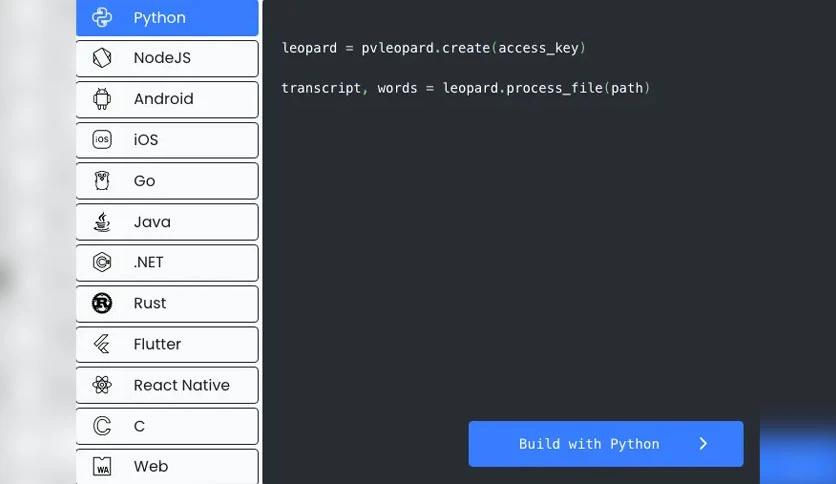This screenshot has height=484, width=836.
Task: Click the Flutter logo icon
Action: click(102, 344)
